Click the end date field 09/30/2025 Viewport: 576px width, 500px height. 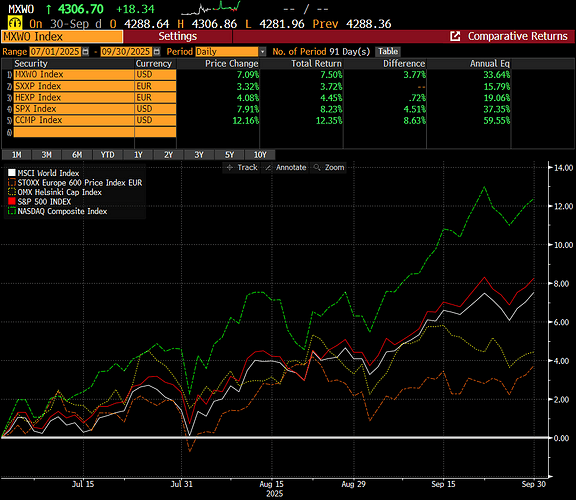126,52
